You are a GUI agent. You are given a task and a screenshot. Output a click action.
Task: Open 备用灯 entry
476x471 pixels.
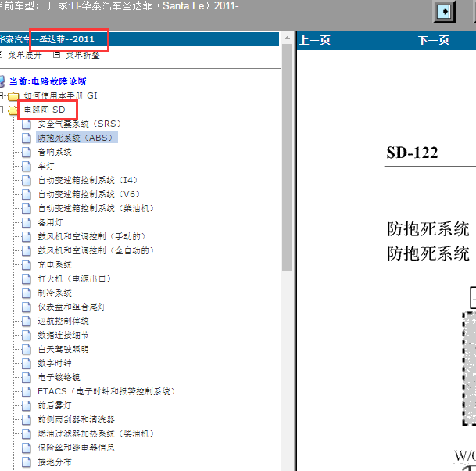(x=50, y=222)
